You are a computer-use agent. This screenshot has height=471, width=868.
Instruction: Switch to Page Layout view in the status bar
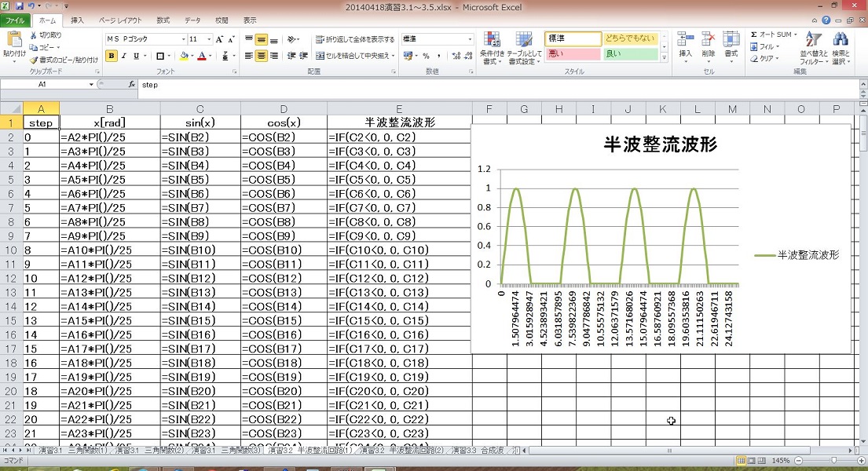click(752, 461)
